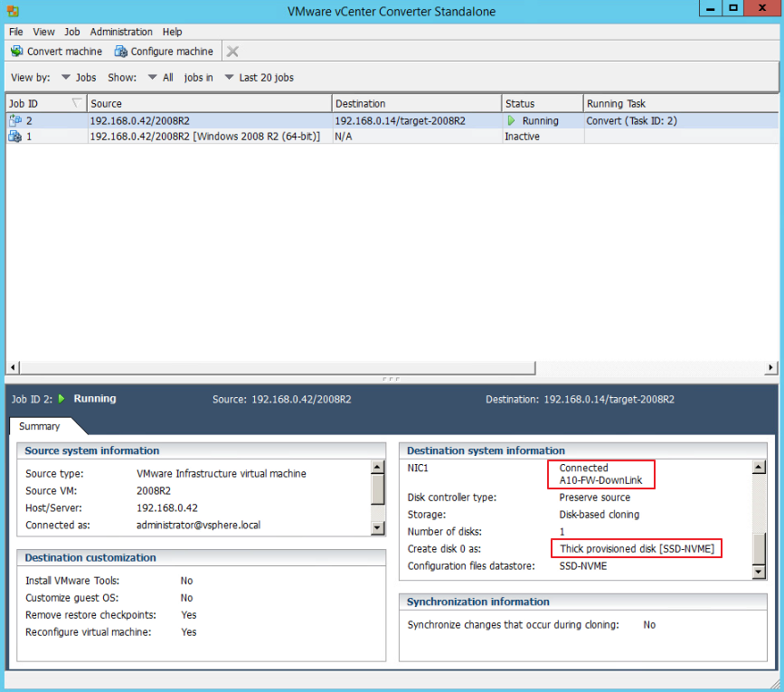Open the Administration menu
This screenshot has height=692, width=784.
click(x=121, y=32)
